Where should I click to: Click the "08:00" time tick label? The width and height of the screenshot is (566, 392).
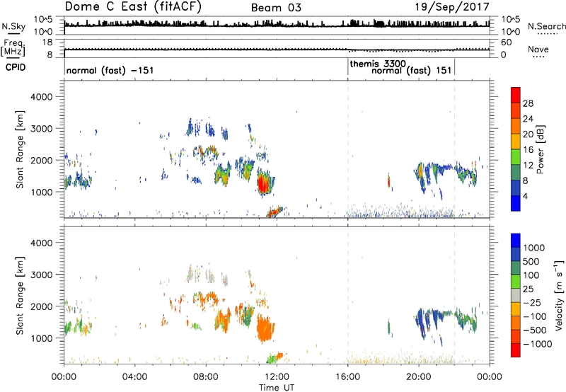(206, 377)
